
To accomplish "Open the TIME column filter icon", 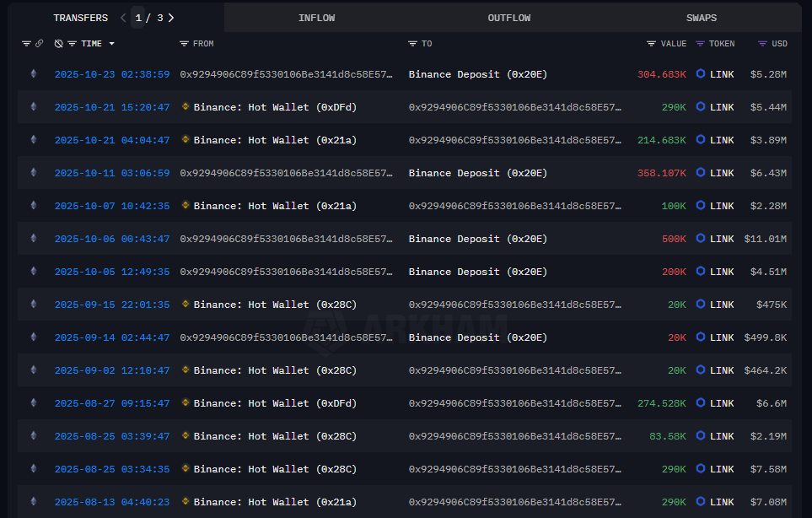I will 72,44.
